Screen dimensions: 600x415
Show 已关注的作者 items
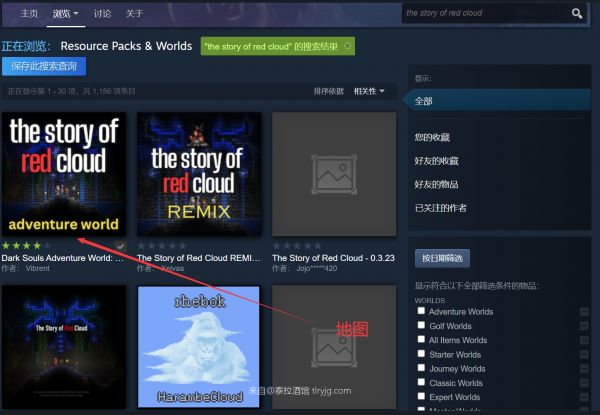point(441,208)
